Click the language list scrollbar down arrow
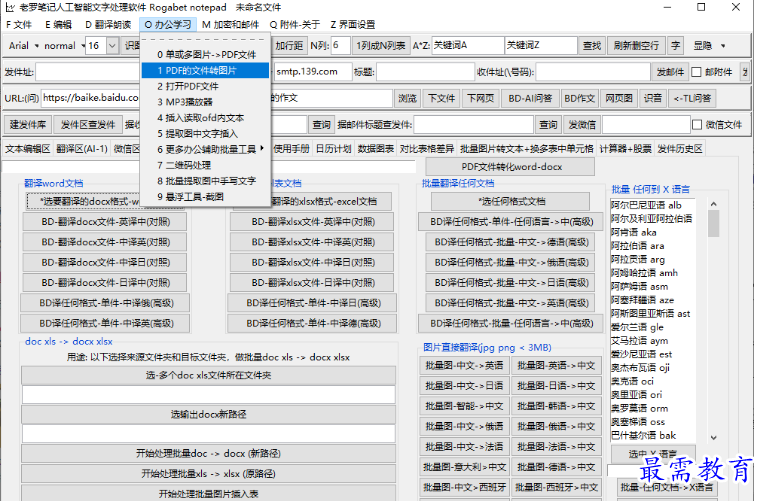This screenshot has width=761, height=501. [713, 437]
